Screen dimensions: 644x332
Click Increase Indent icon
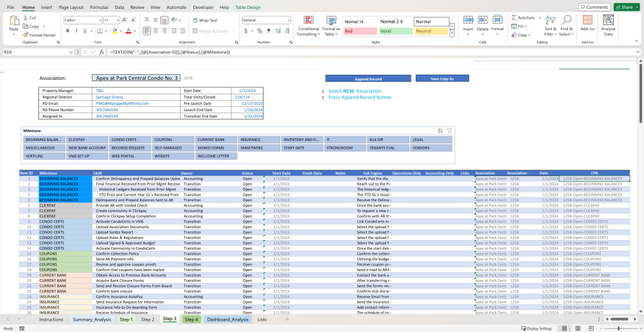click(184, 31)
